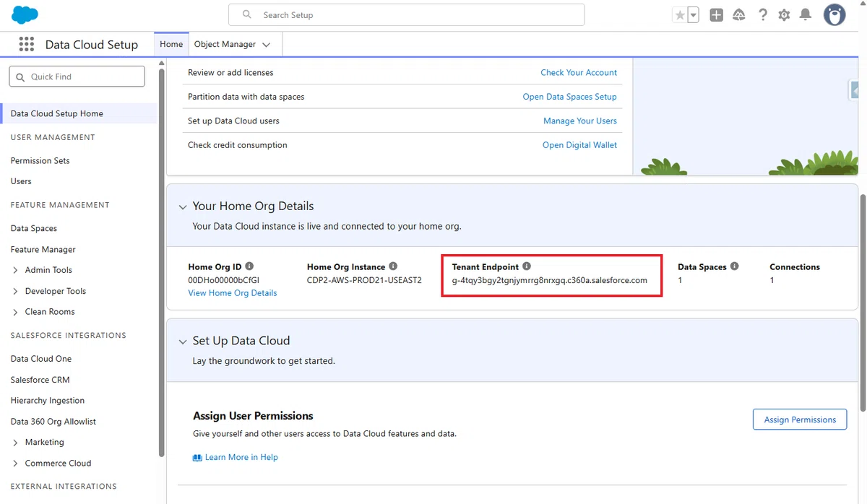
Task: Open Users in the sidebar
Action: 21,181
